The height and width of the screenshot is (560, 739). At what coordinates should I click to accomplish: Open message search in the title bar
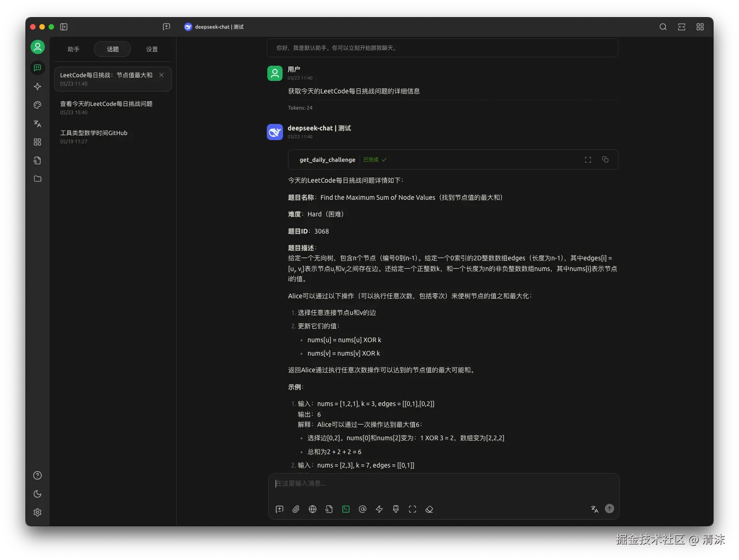663,27
